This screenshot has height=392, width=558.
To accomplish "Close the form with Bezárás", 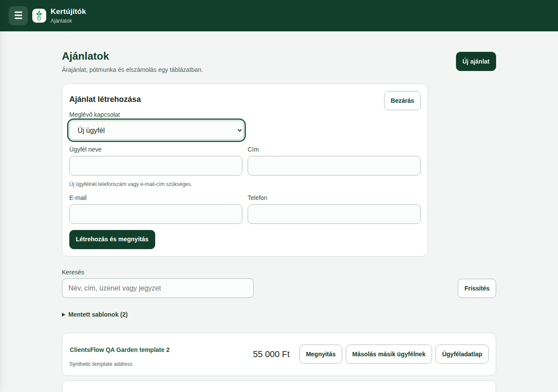I will click(402, 101).
